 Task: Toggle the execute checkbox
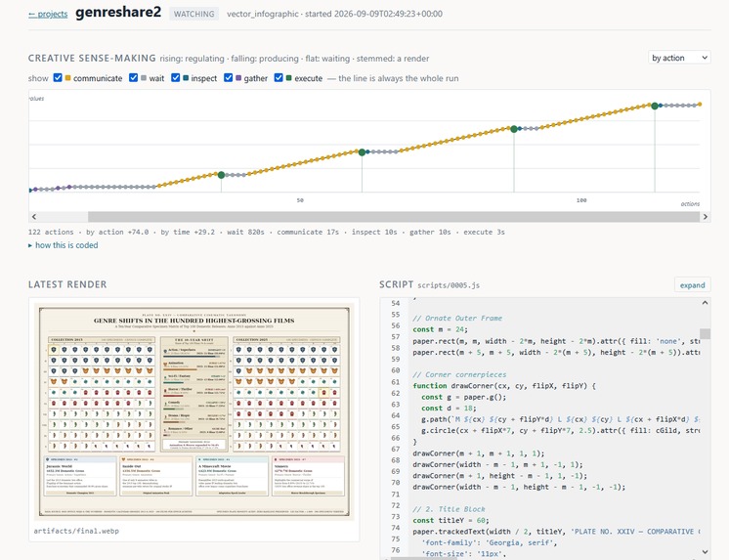[x=279, y=77]
